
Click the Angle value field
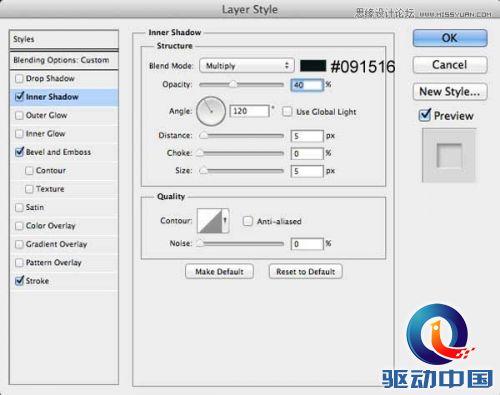tap(249, 111)
